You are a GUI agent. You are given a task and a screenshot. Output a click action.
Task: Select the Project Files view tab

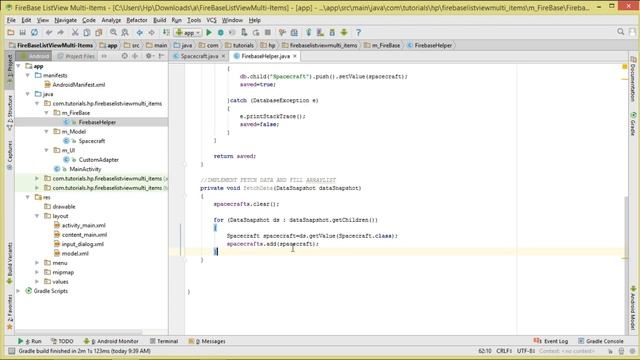pos(76,56)
